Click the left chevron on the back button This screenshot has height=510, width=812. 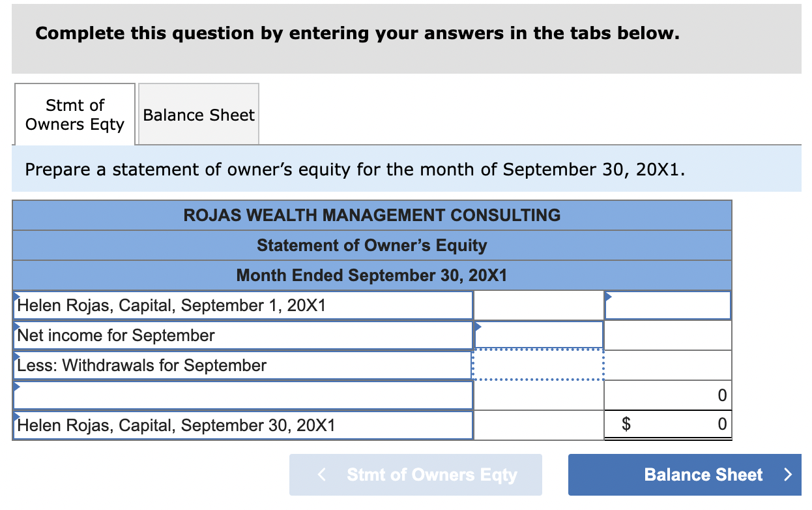(321, 475)
